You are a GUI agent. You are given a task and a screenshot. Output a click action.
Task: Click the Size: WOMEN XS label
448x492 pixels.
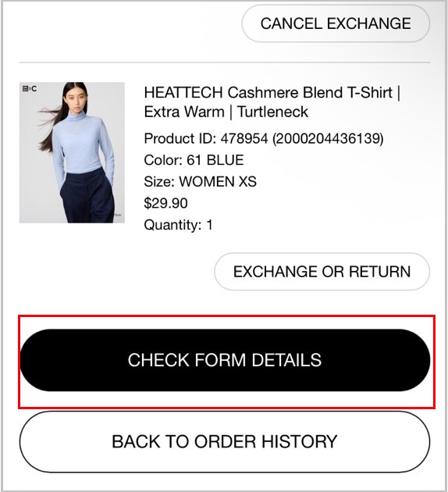point(200,182)
